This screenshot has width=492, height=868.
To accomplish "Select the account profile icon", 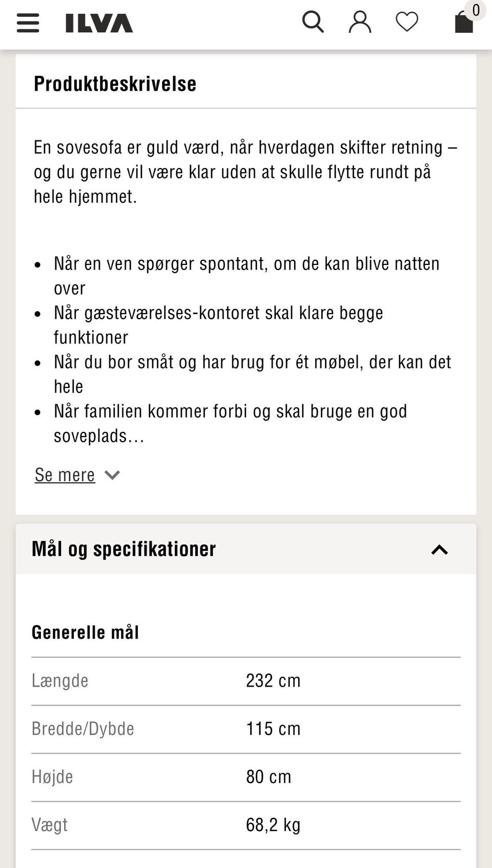I will point(360,23).
